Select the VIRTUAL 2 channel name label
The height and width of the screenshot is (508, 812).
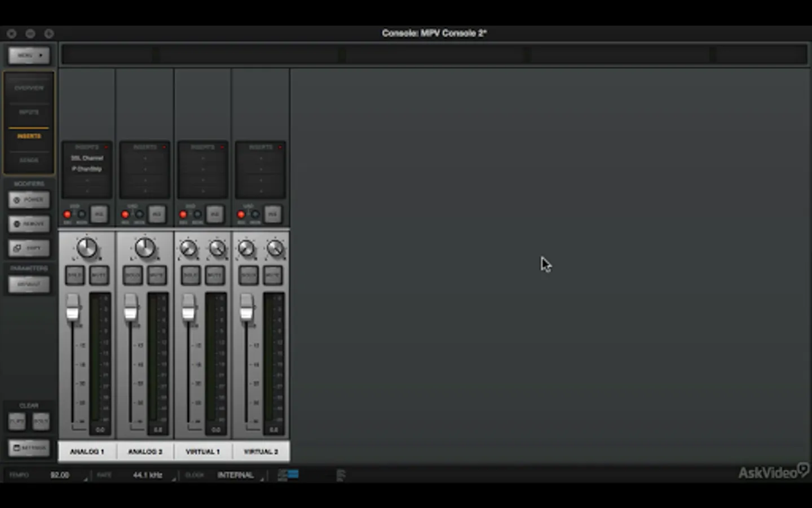coord(261,452)
